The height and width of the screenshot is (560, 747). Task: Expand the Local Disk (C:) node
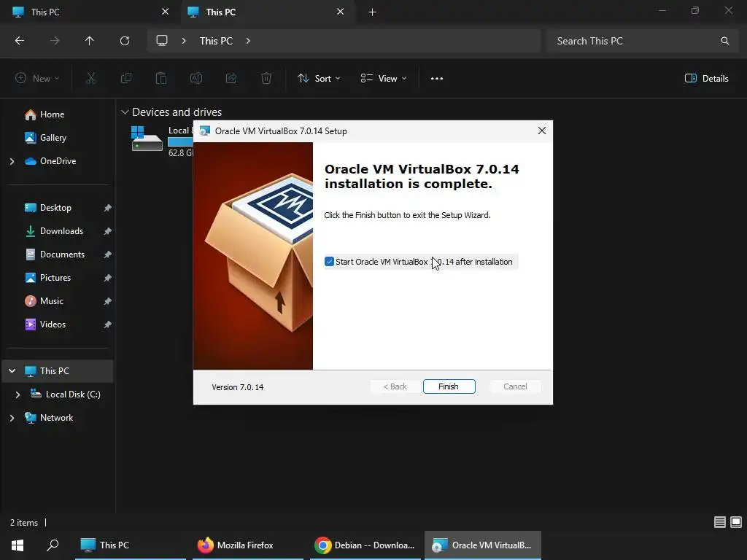(x=18, y=394)
